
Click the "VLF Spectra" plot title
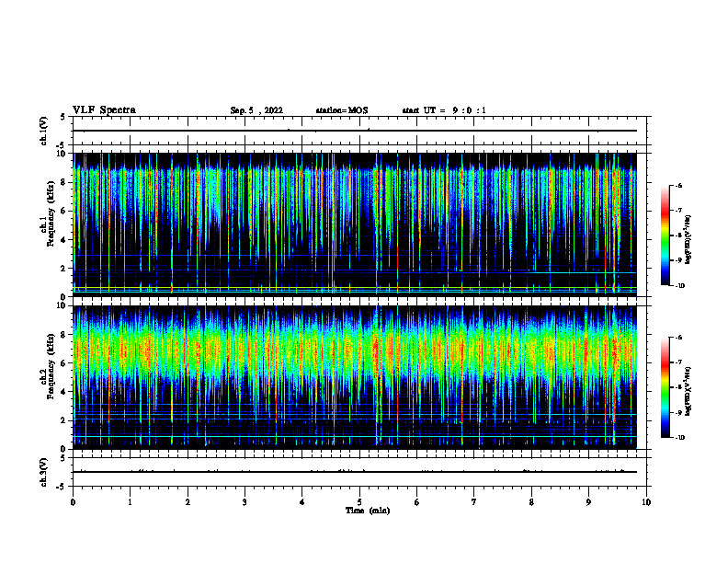pyautogui.click(x=104, y=110)
